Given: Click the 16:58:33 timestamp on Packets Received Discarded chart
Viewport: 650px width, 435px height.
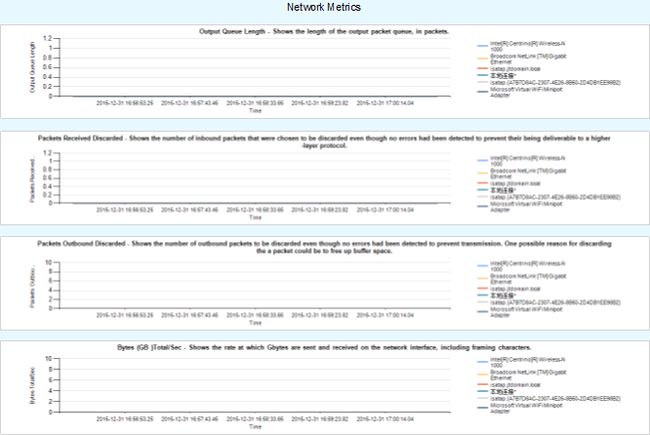Looking at the screenshot, I should pyautogui.click(x=255, y=210).
